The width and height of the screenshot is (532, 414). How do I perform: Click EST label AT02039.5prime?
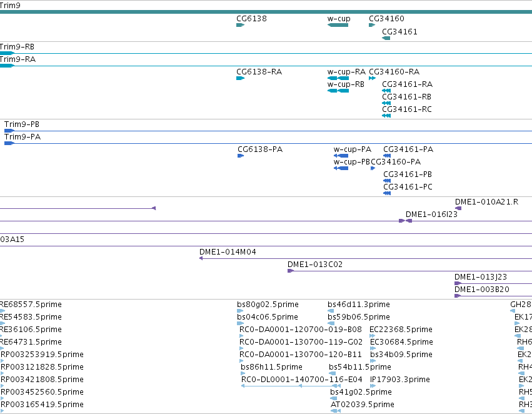363,405
